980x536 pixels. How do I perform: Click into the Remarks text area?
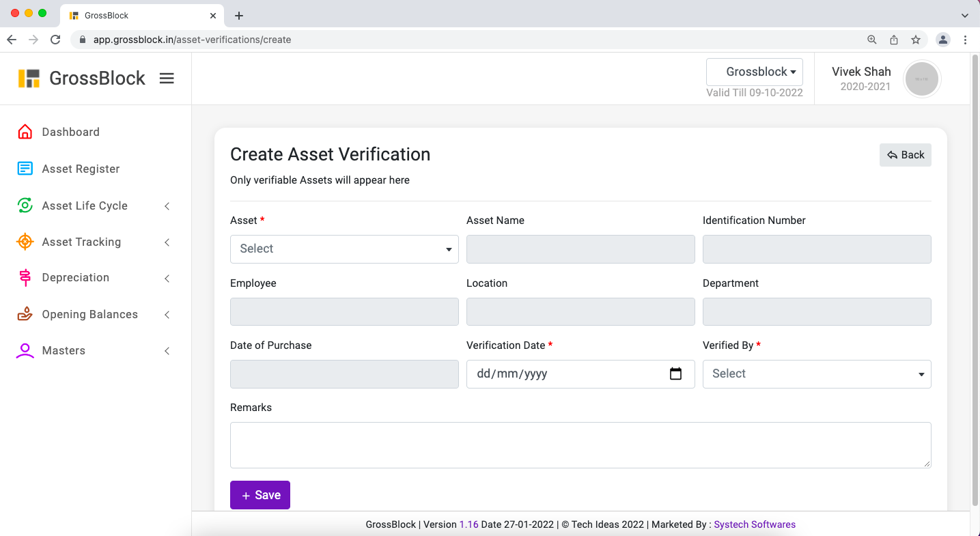[x=580, y=445]
